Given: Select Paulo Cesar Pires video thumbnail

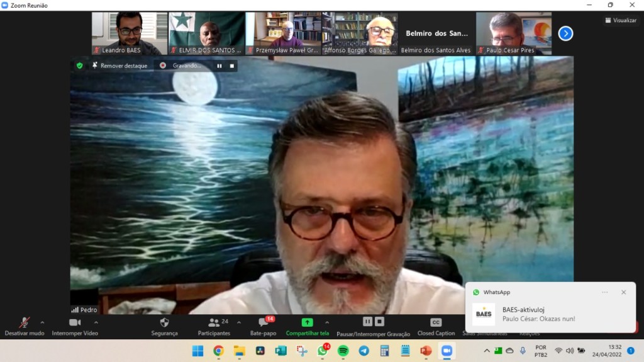Looking at the screenshot, I should 513,33.
